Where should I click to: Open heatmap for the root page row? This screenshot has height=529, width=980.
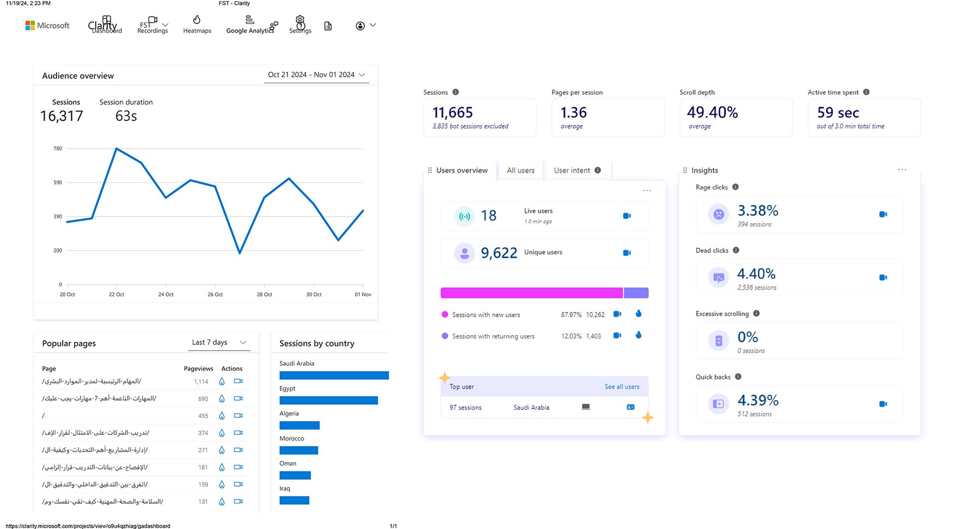click(222, 416)
